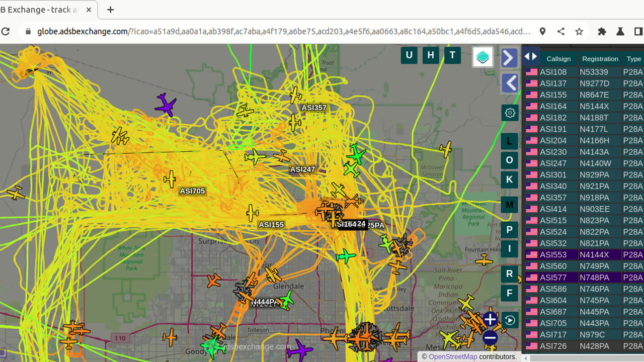This screenshot has height=362, width=644.
Task: Select ASI137 row in aircraft table
Action: click(x=584, y=83)
